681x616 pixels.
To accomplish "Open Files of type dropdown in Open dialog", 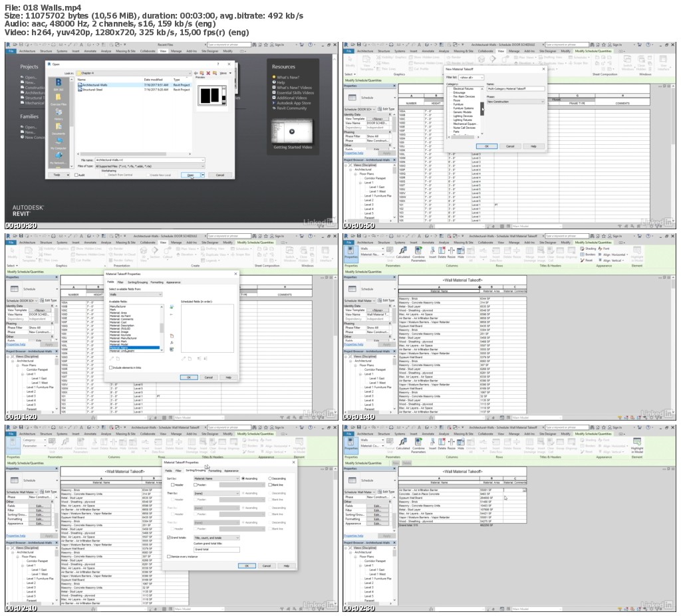I will (x=149, y=166).
